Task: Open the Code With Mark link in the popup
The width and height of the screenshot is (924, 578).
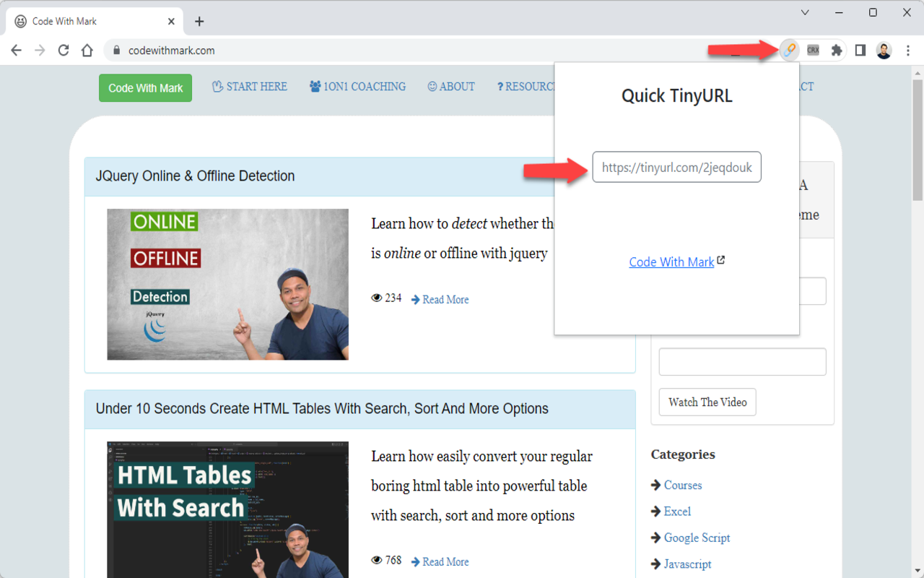Action: click(671, 262)
